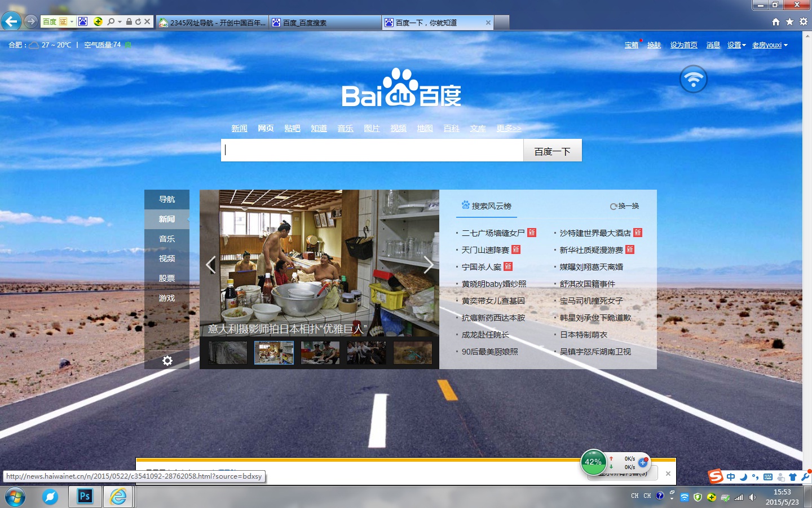Focus the Baidu search input field
Screen dimensions: 812x508
coord(372,151)
